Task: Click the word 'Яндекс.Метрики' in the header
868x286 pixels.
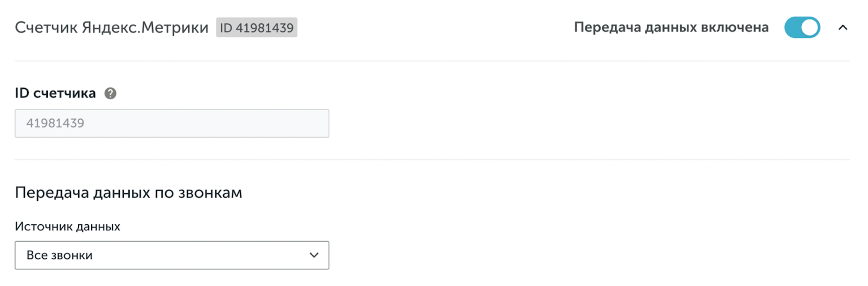Action: point(145,28)
